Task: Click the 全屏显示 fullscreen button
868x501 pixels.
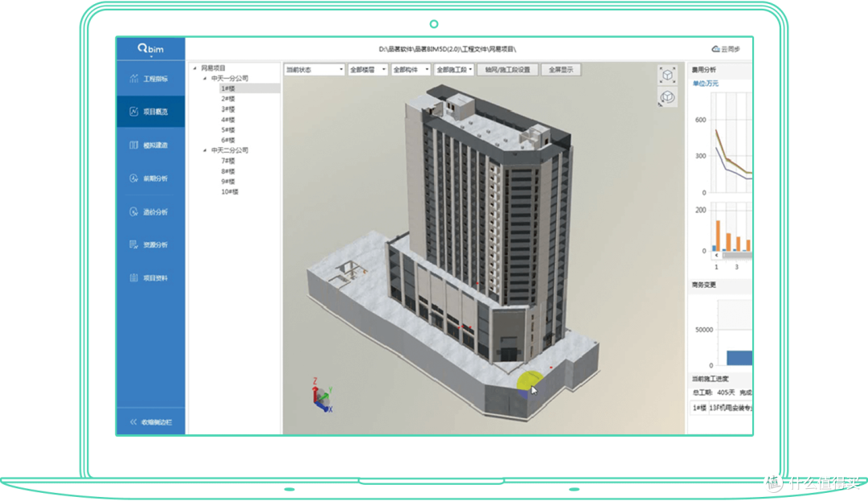Action: point(561,70)
